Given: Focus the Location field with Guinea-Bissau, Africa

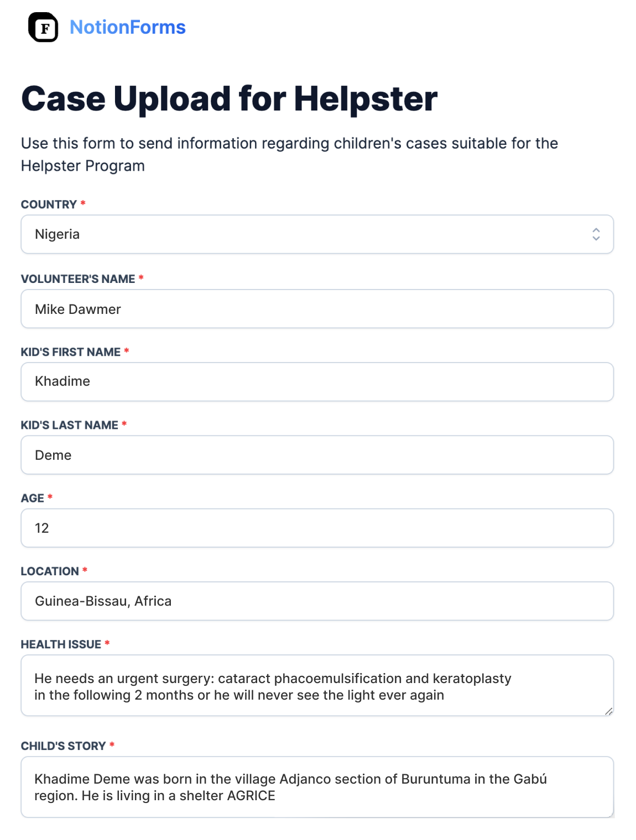Looking at the screenshot, I should [x=317, y=601].
